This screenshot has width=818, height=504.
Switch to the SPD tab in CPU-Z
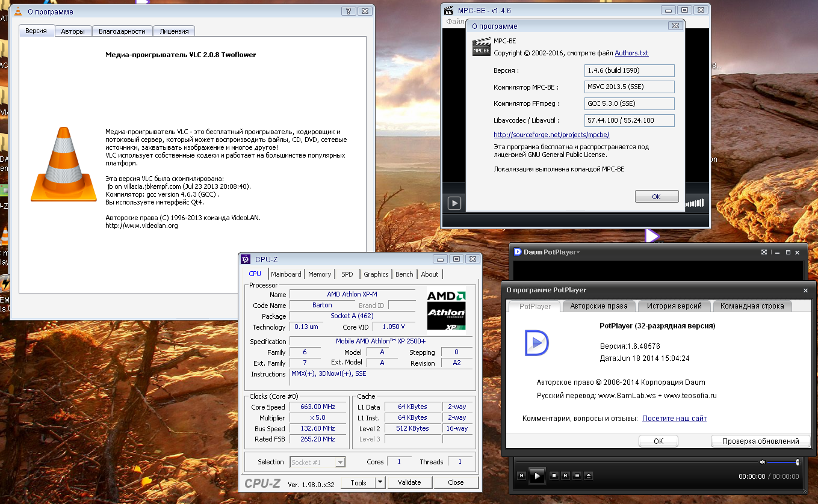[347, 274]
